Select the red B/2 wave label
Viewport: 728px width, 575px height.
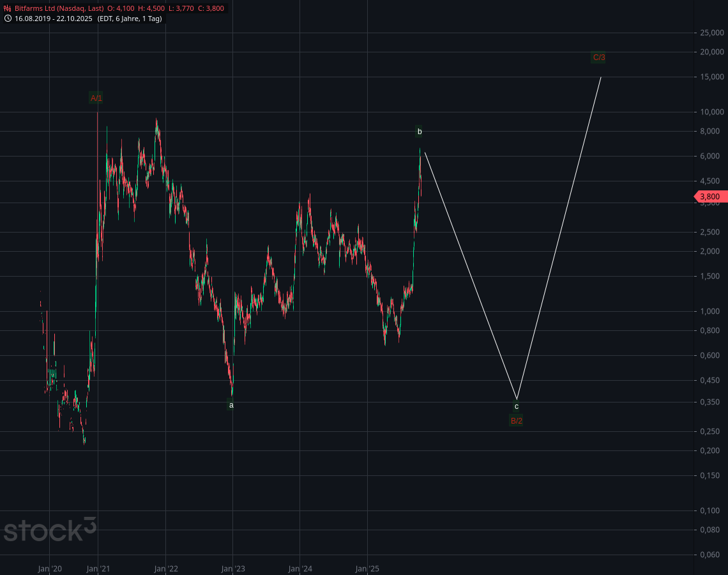[517, 420]
